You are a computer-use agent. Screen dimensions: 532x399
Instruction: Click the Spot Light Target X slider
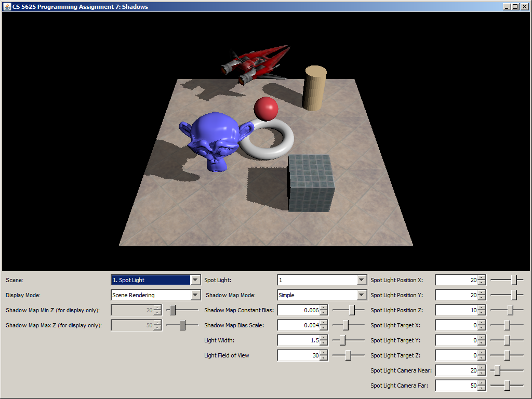point(507,325)
